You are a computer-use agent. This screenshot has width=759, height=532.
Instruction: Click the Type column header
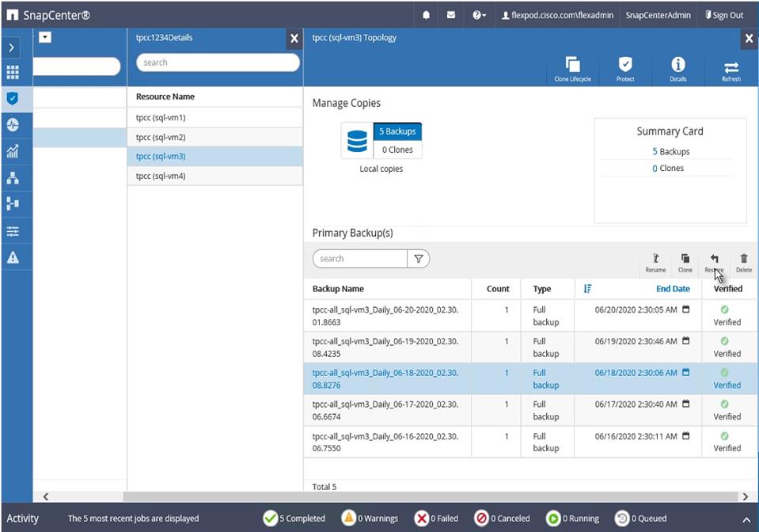pos(541,289)
